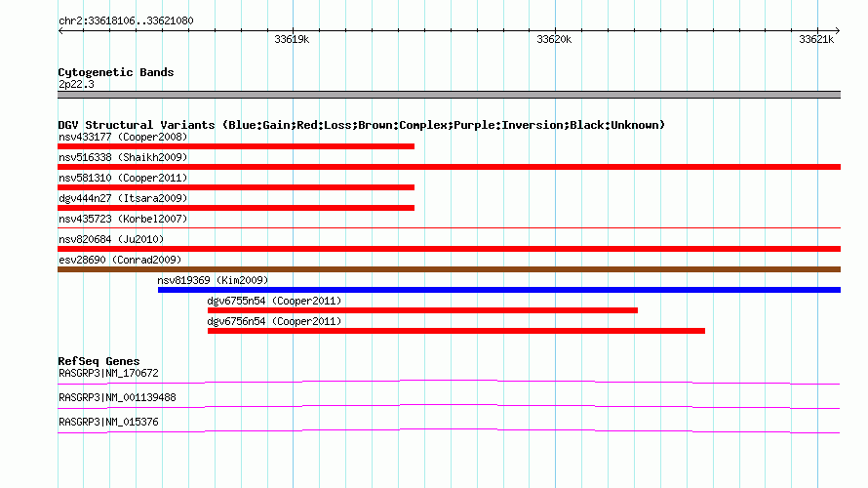Viewport: 868px width, 488px height.
Task: Select the red nsv581310 loss bar
Action: point(236,187)
